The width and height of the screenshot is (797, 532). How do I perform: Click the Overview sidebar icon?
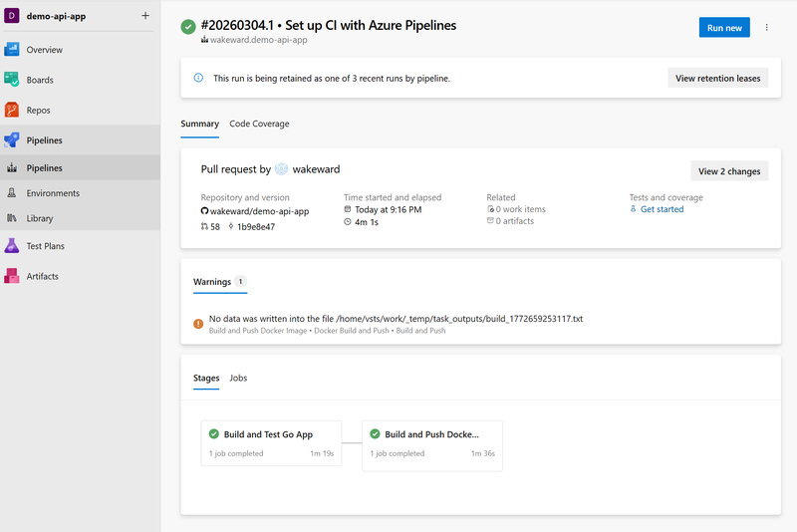click(12, 49)
